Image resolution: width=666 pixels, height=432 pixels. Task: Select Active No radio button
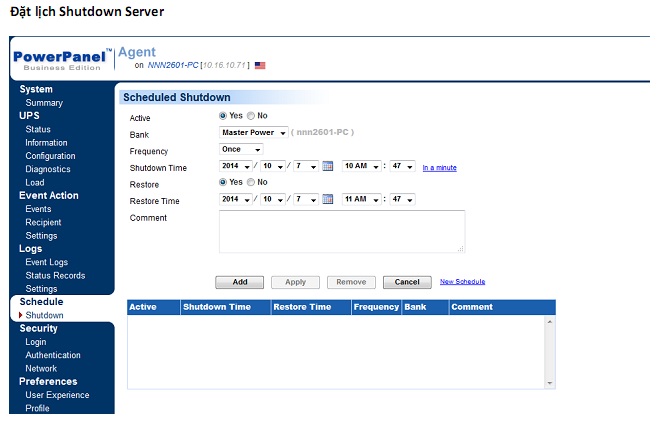pyautogui.click(x=250, y=116)
